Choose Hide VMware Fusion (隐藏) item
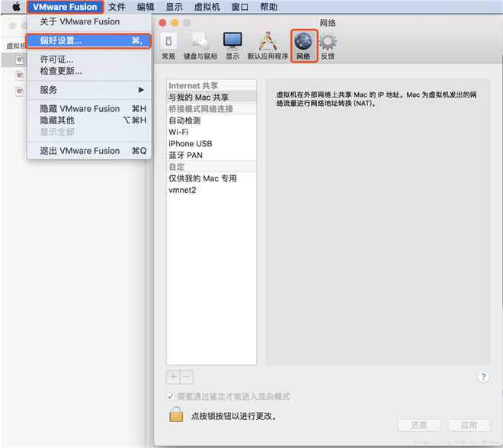The height and width of the screenshot is (448, 503). tap(89, 109)
